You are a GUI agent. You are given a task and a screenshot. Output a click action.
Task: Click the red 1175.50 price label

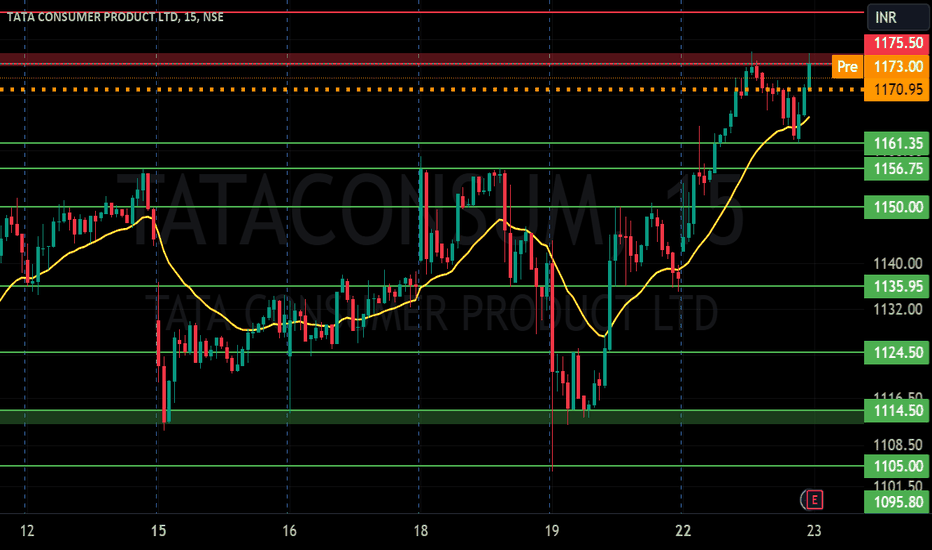pos(898,43)
